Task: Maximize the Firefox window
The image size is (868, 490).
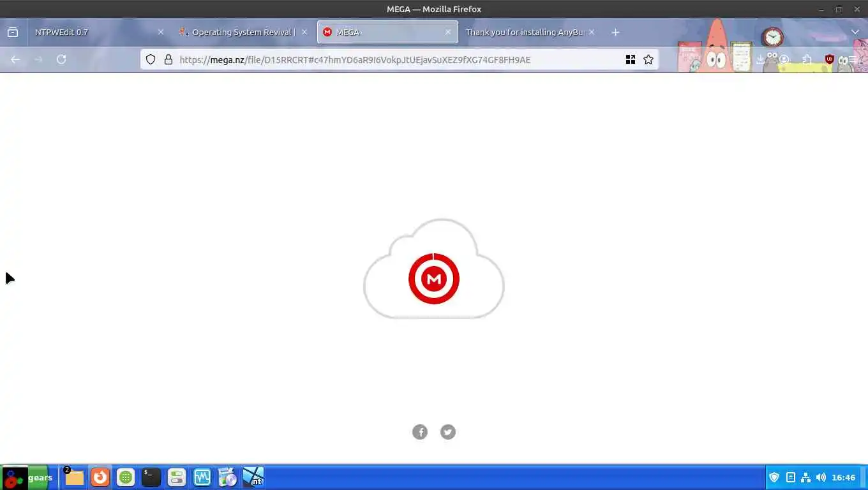Action: tap(839, 9)
